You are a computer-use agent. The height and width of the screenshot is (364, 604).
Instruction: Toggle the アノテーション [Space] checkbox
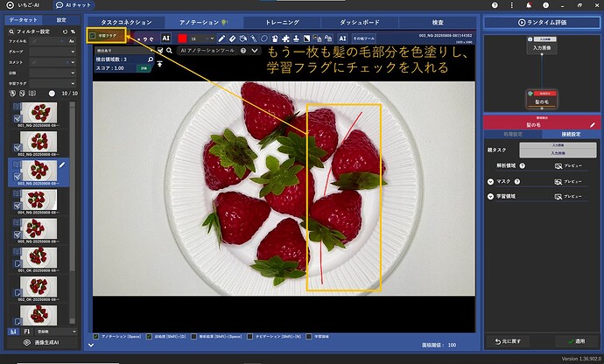click(x=96, y=336)
